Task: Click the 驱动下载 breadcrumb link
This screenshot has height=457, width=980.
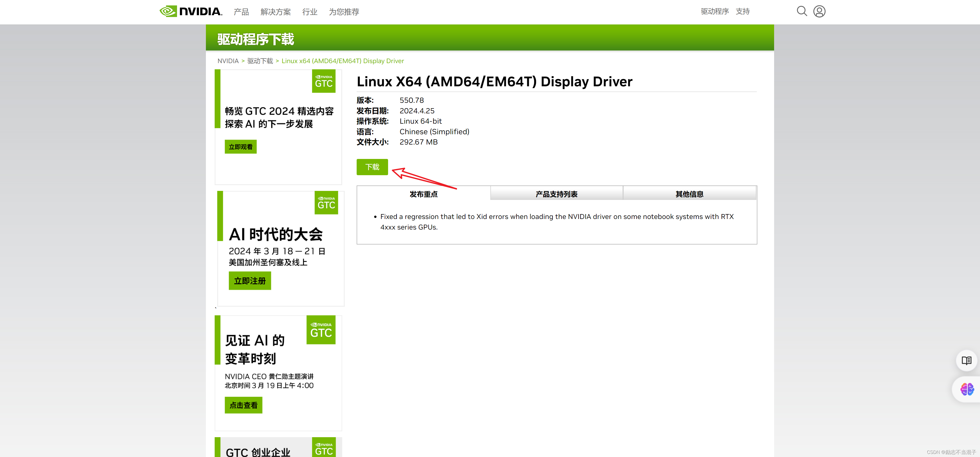Action: tap(260, 61)
